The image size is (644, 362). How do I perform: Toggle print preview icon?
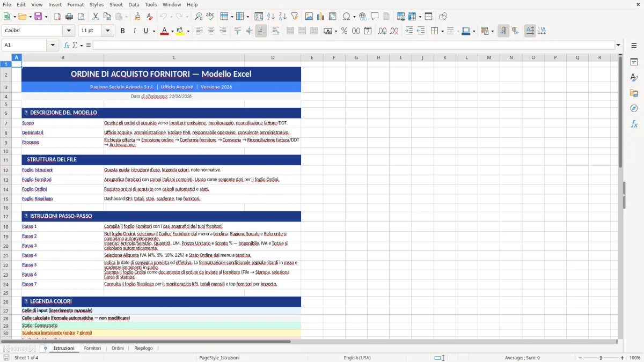[80, 17]
